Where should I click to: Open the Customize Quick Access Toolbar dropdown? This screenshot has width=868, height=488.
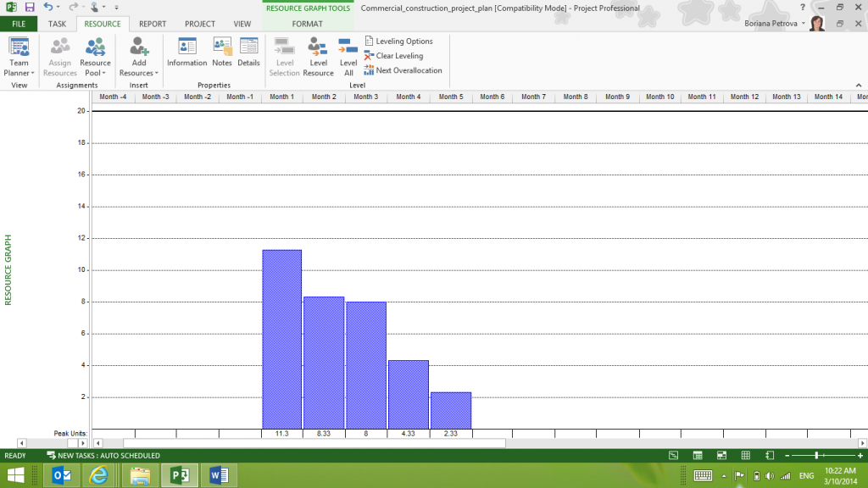(116, 7)
